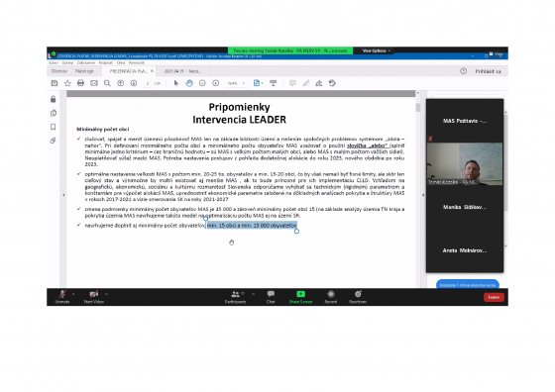The image size is (555, 392).
Task: Select the Monika participant tile
Action: (465, 207)
